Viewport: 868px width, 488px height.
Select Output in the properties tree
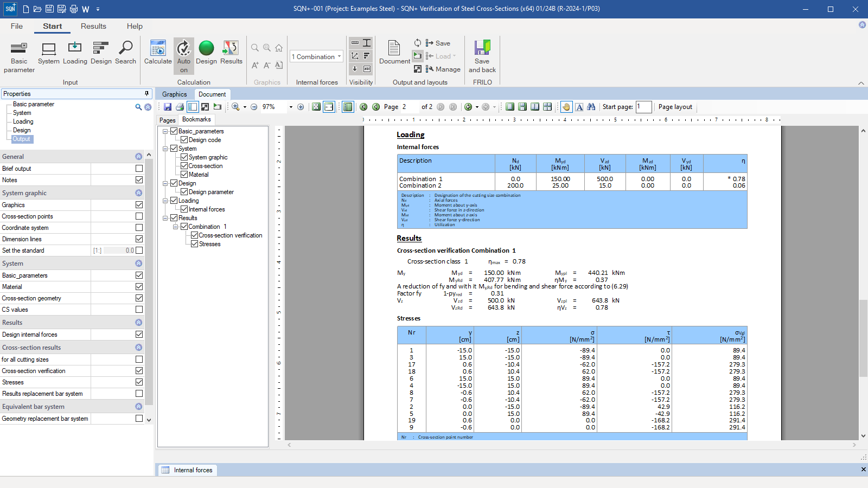[x=22, y=139]
